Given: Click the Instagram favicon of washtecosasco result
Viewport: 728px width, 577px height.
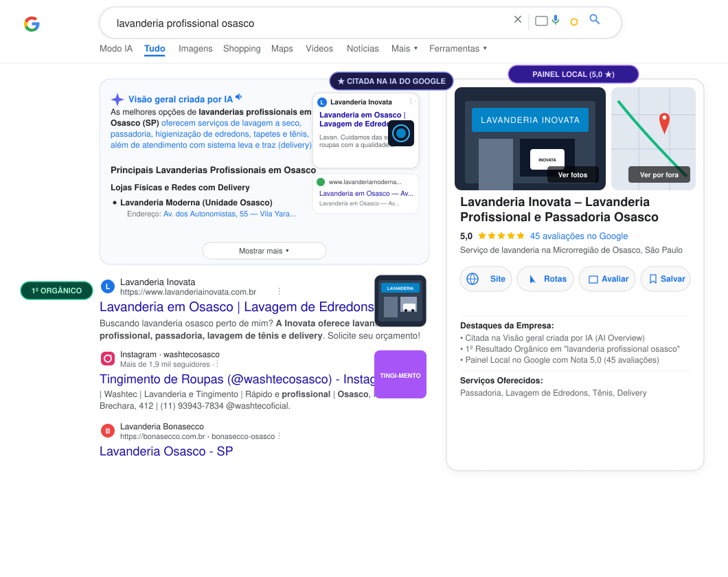Looking at the screenshot, I should [108, 359].
